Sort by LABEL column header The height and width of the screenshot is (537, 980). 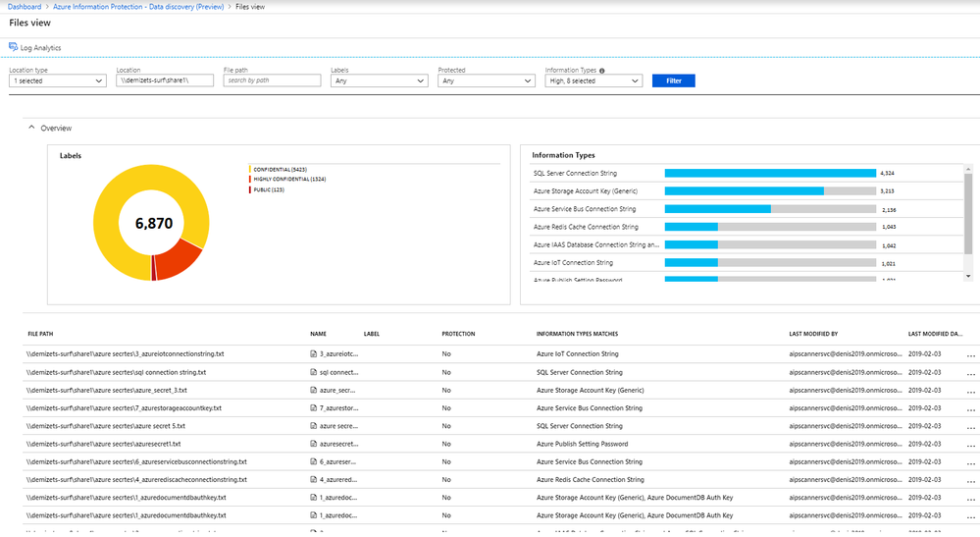(x=372, y=334)
